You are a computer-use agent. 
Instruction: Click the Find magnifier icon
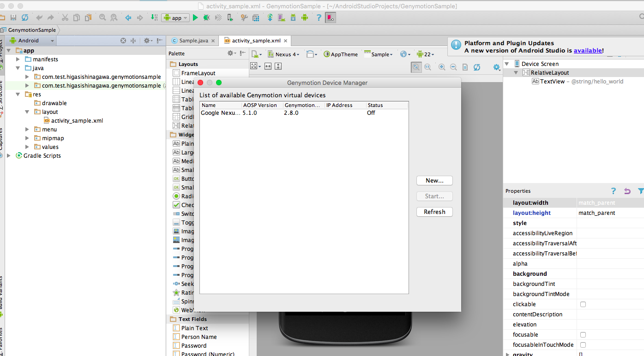click(102, 18)
